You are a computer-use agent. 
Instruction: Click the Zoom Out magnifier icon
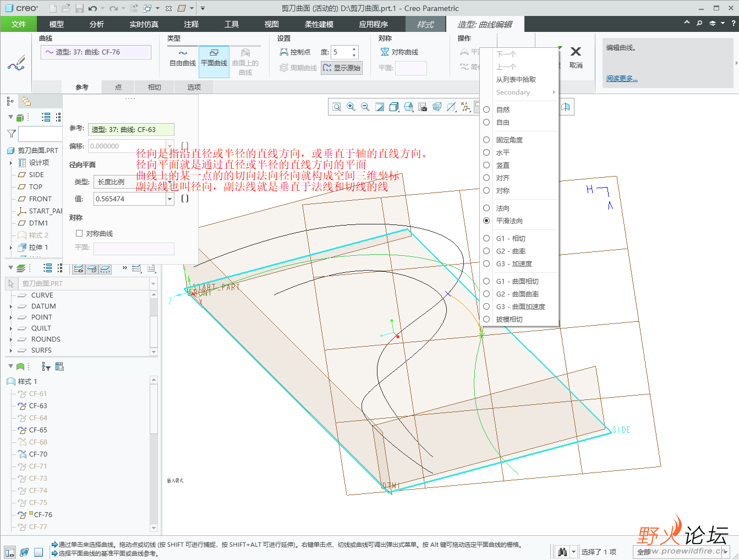click(365, 107)
